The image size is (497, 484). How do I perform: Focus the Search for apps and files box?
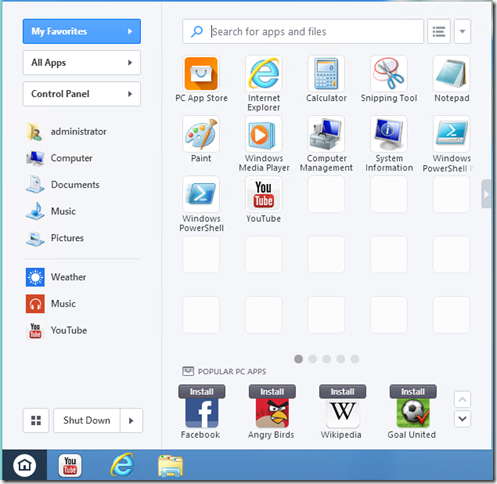(303, 31)
